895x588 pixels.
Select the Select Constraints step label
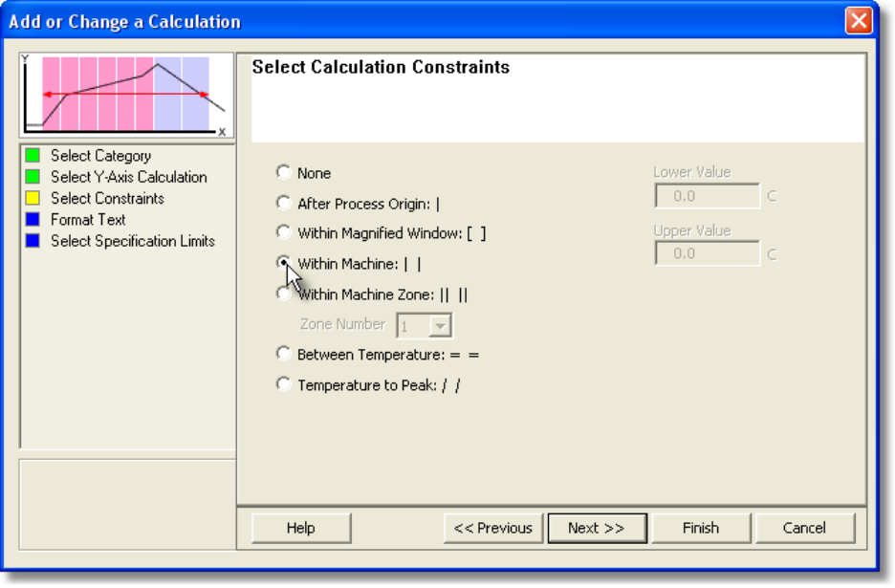[x=107, y=198]
